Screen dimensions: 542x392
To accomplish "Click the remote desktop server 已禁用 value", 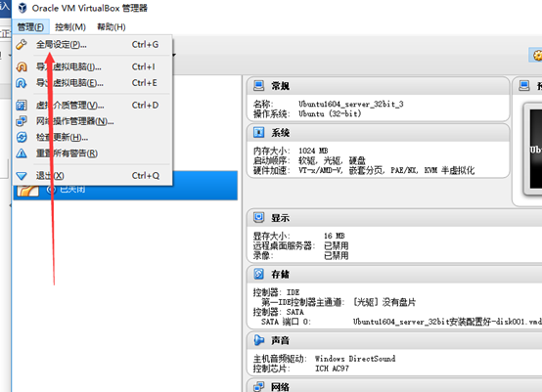I will click(336, 246).
